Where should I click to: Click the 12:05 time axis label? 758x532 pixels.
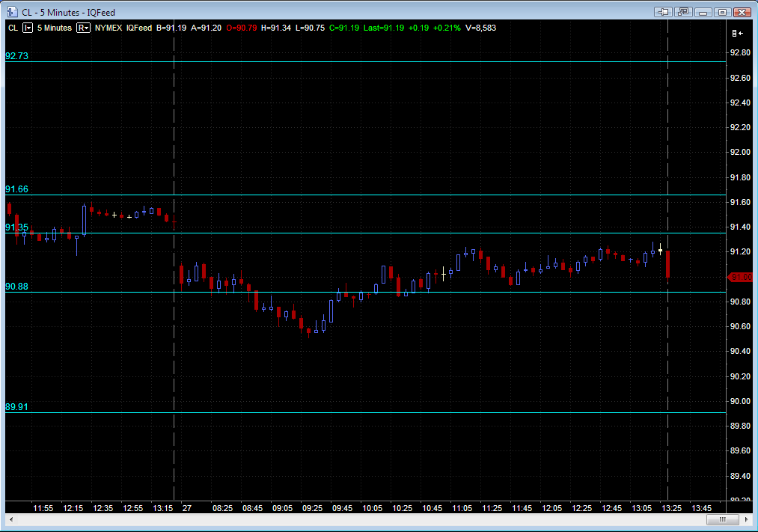click(x=552, y=508)
